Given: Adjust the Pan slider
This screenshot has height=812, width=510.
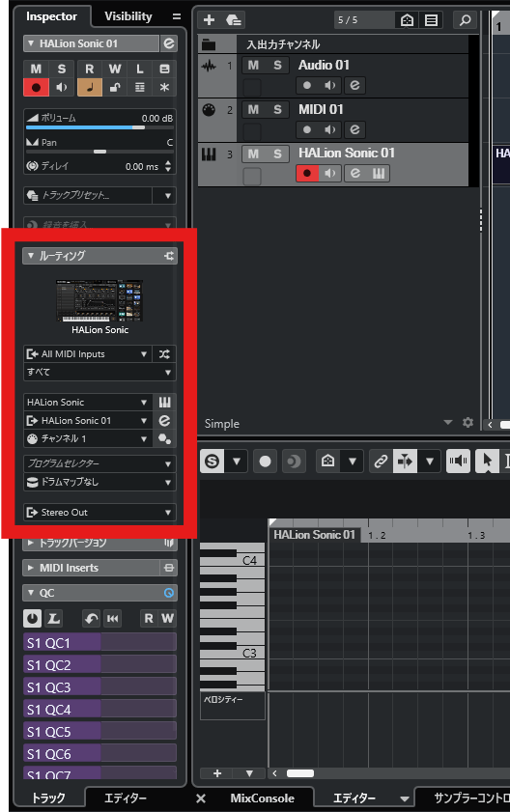Looking at the screenshot, I should (x=100, y=152).
